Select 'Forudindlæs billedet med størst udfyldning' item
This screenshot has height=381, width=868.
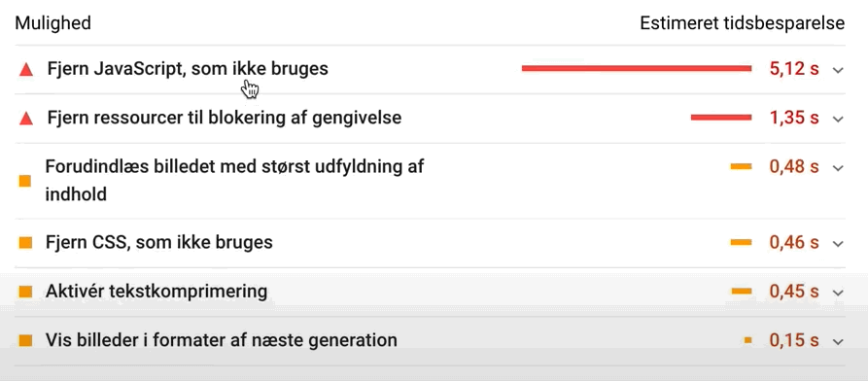pos(234,180)
